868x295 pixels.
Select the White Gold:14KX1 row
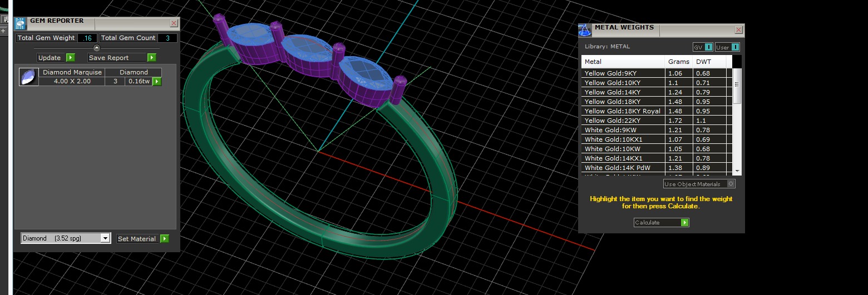657,158
